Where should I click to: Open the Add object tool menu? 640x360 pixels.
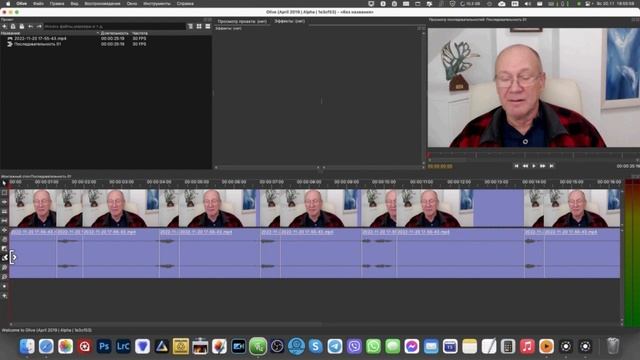(x=4, y=296)
